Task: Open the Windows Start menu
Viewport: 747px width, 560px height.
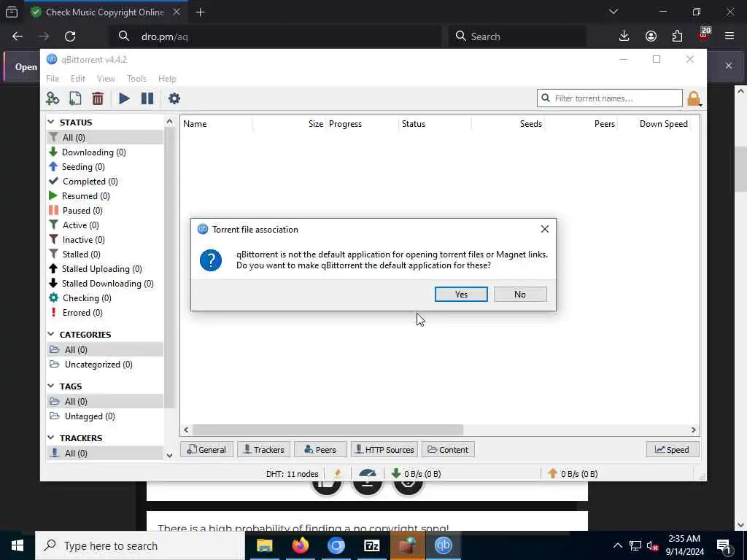Action: point(18,545)
